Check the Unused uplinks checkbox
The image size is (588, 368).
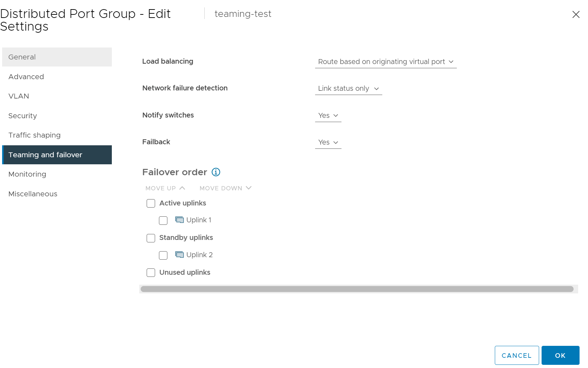(x=151, y=273)
